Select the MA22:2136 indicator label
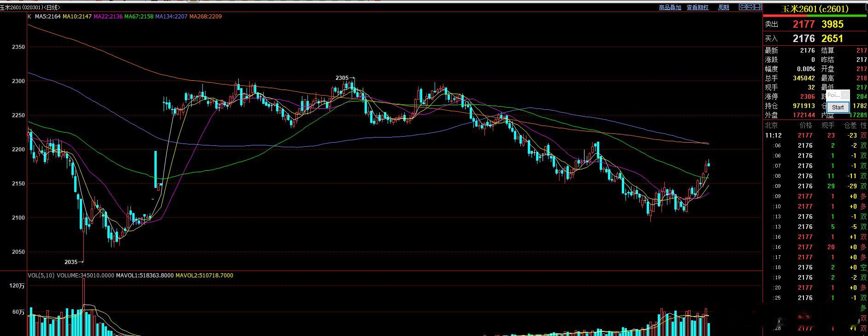The image size is (868, 336). coord(108,17)
